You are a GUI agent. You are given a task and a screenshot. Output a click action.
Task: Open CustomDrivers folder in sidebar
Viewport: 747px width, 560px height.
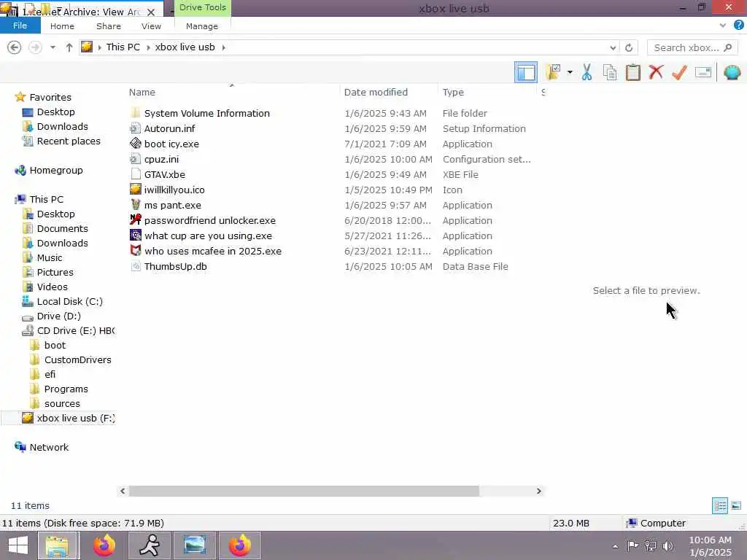point(77,360)
